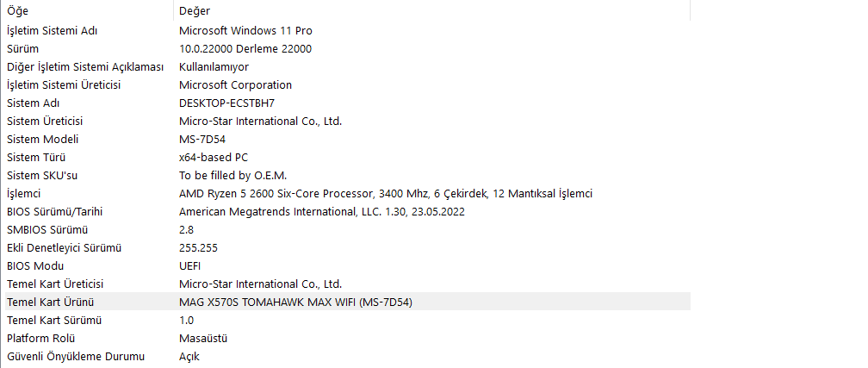Select the Sistem SKU'su row
The image size is (868, 368).
348,175
